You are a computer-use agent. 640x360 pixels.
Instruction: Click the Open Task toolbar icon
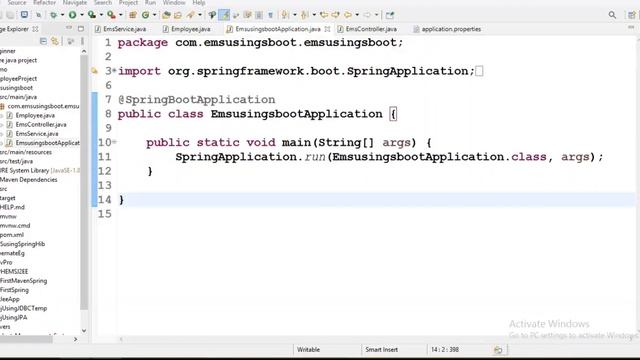[178, 15]
